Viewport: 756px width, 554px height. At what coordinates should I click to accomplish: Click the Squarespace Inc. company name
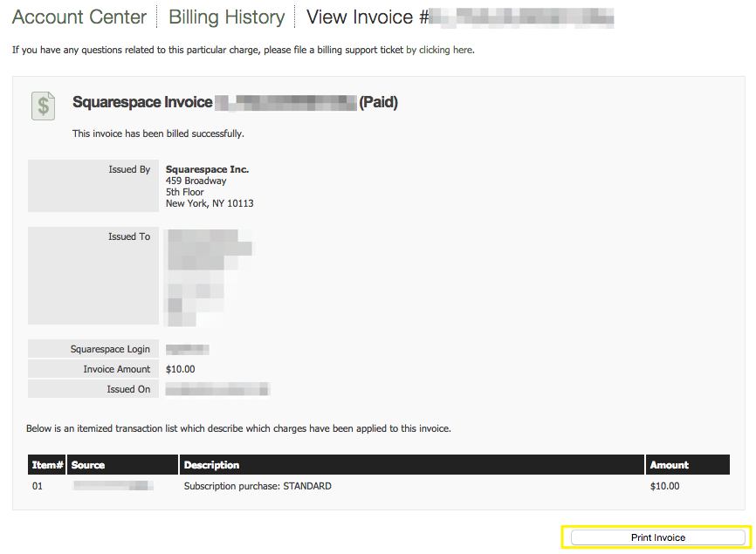point(207,169)
